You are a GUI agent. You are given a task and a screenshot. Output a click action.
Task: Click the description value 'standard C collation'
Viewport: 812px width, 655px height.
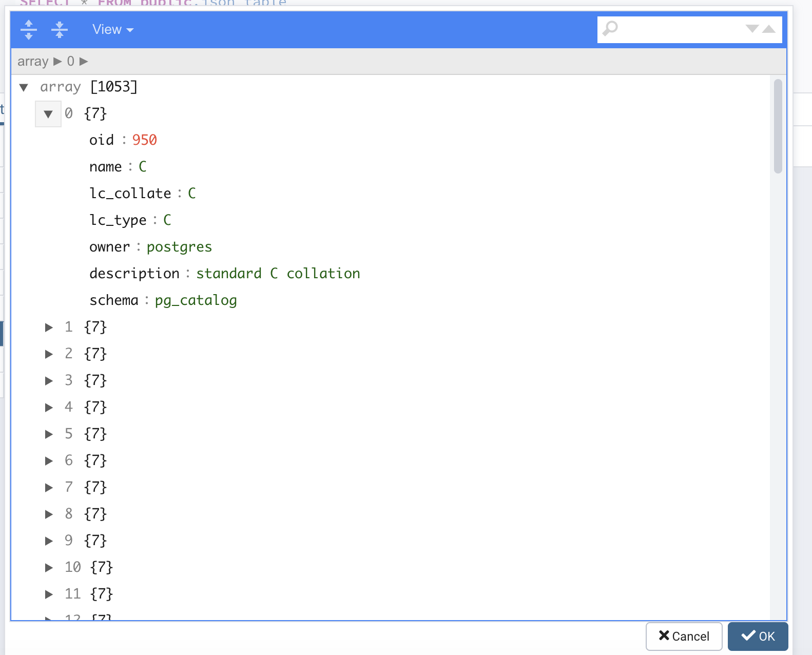278,274
